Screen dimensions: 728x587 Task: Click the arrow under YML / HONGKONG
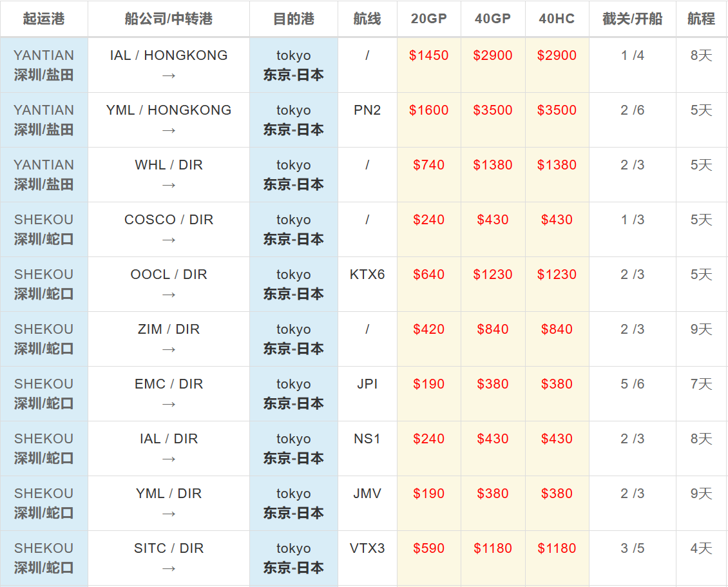pyautogui.click(x=169, y=130)
